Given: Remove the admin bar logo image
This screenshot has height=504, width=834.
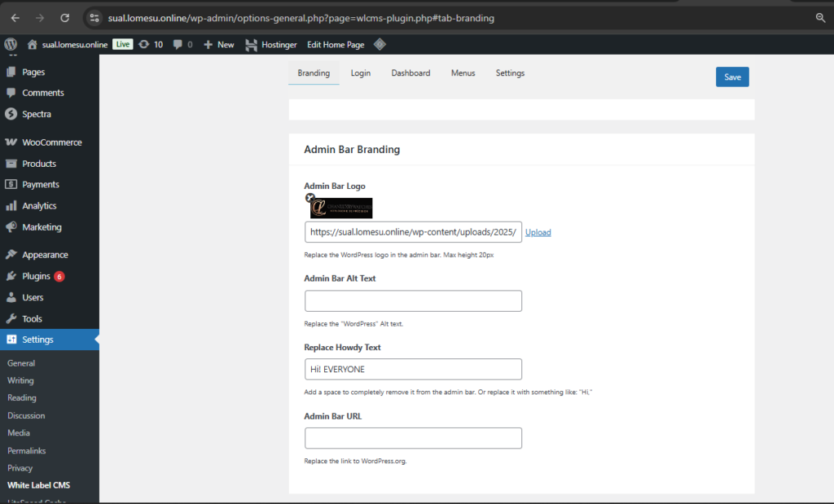Looking at the screenshot, I should tap(310, 198).
